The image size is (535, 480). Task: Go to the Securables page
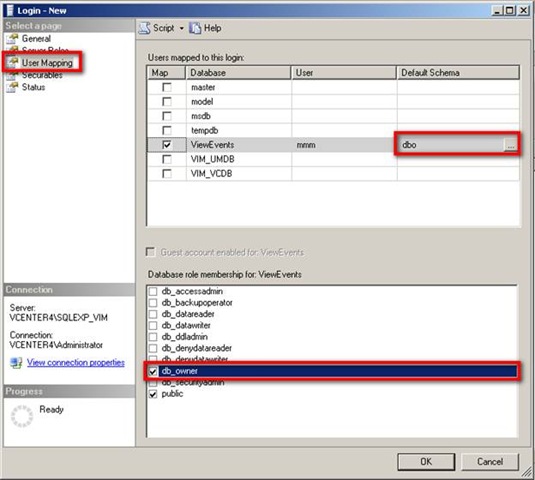42,75
